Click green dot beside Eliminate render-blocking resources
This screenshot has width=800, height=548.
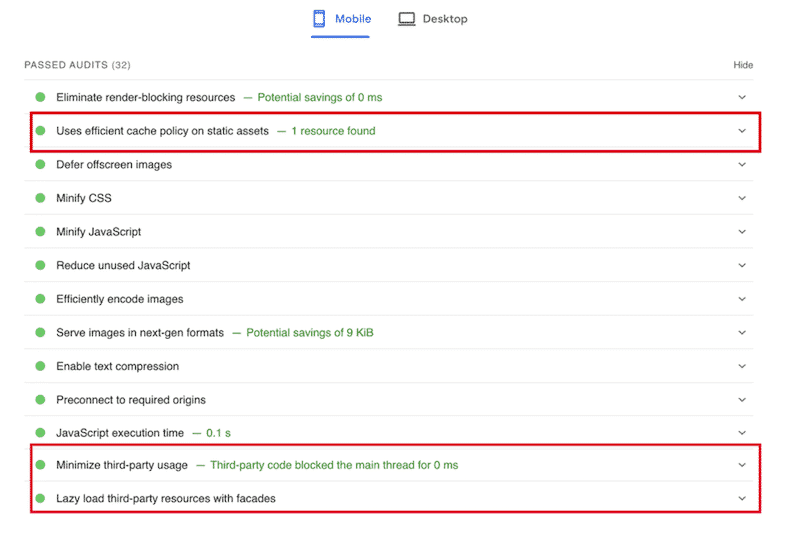tap(40, 97)
